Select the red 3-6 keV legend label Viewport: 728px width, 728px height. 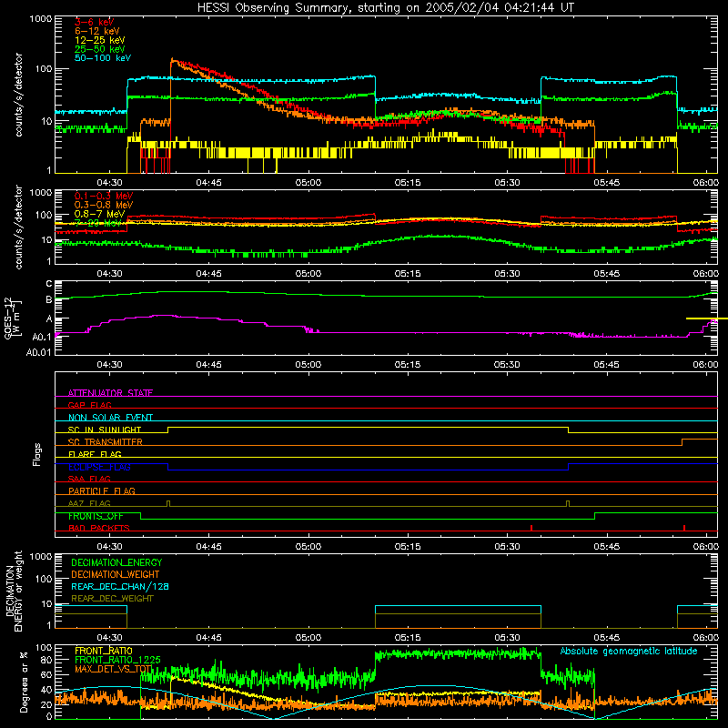tap(94, 22)
